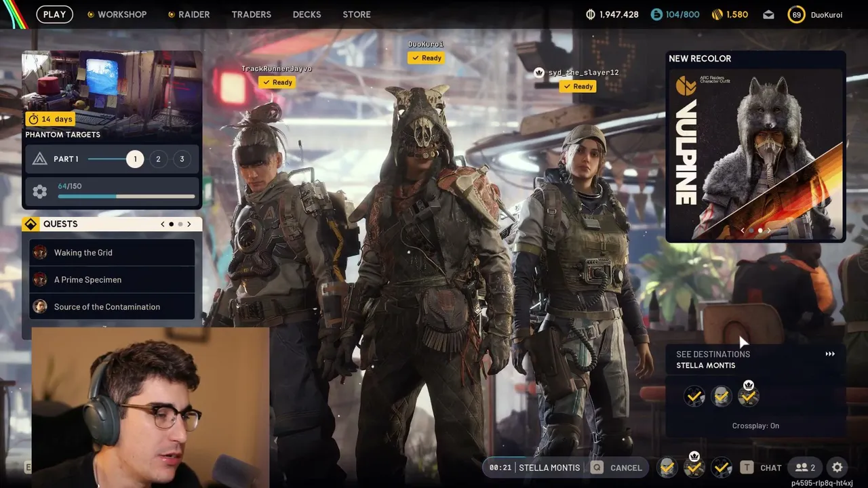
Task: Click the Part 1 progress line
Action: point(106,159)
